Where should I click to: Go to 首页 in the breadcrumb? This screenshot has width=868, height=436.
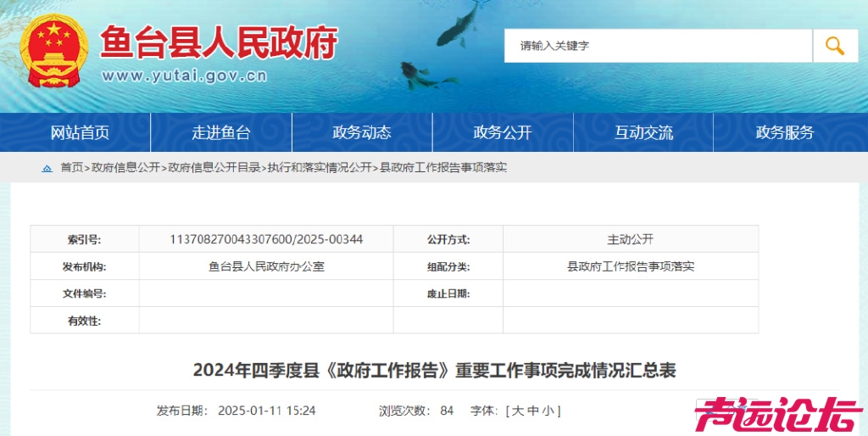pyautogui.click(x=72, y=168)
